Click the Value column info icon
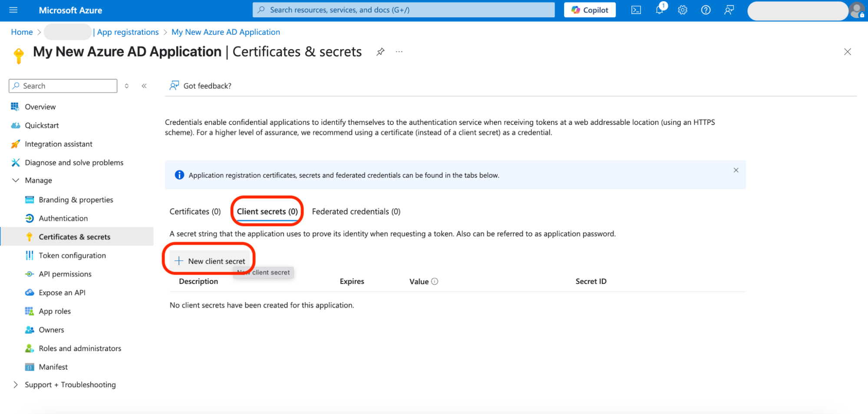Screen dimensions: 868x414 pyautogui.click(x=435, y=282)
